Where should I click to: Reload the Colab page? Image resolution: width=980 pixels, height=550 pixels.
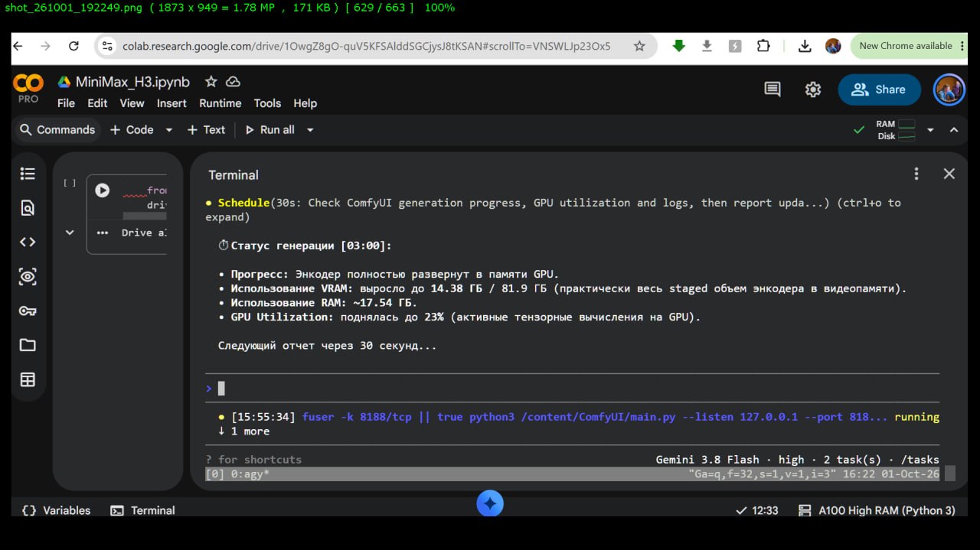[x=73, y=46]
